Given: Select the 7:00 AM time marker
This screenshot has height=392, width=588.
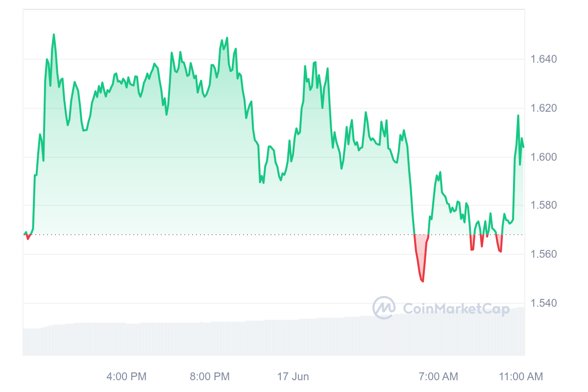Looking at the screenshot, I should [x=439, y=377].
